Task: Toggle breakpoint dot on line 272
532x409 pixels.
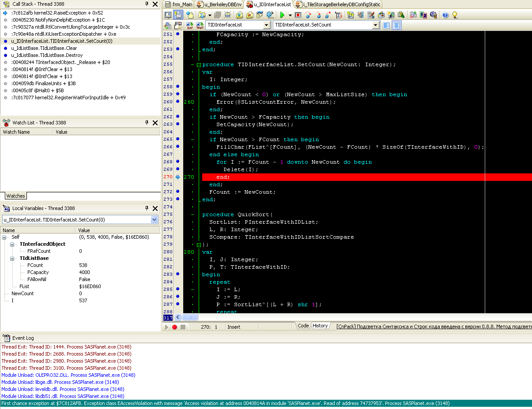Action: (x=178, y=191)
